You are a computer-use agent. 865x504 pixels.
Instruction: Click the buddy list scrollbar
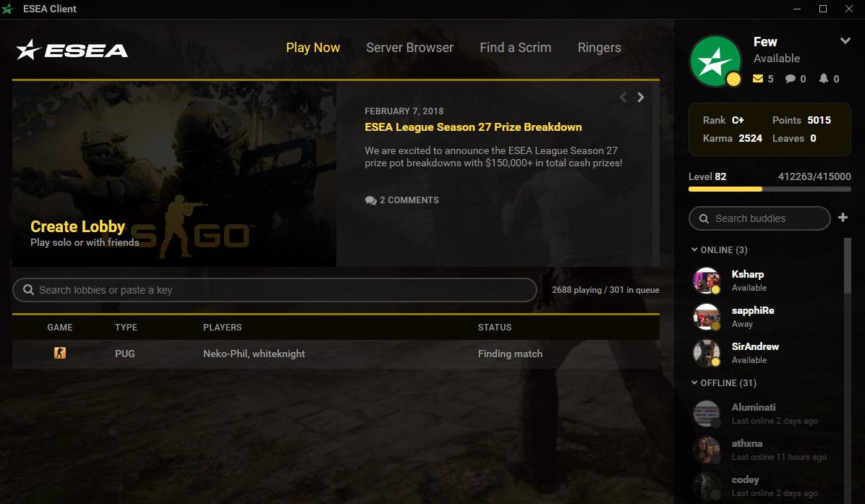848,265
